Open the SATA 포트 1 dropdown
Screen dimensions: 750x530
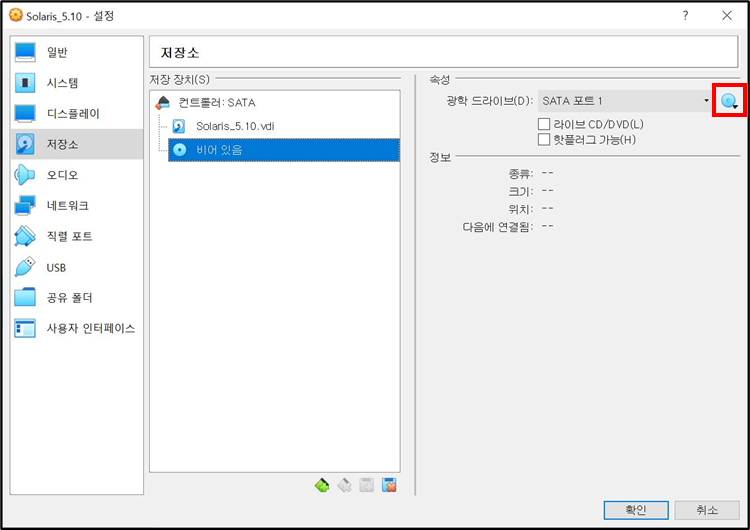click(x=626, y=100)
